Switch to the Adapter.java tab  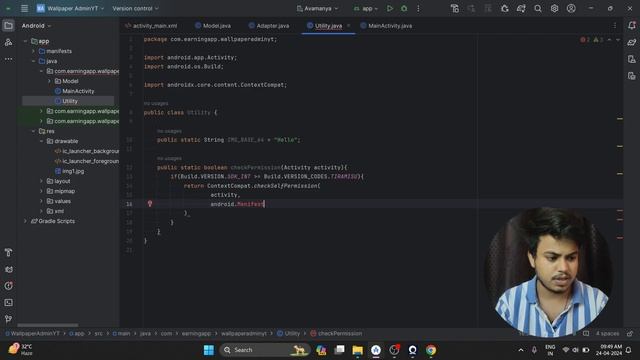269,26
